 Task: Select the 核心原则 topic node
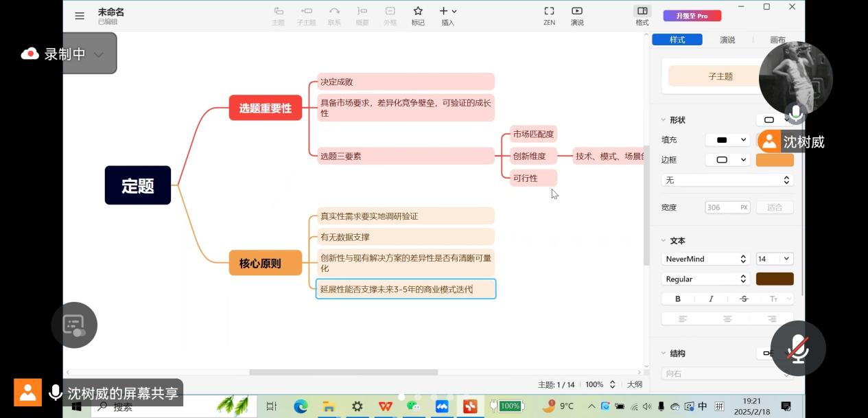(x=265, y=263)
